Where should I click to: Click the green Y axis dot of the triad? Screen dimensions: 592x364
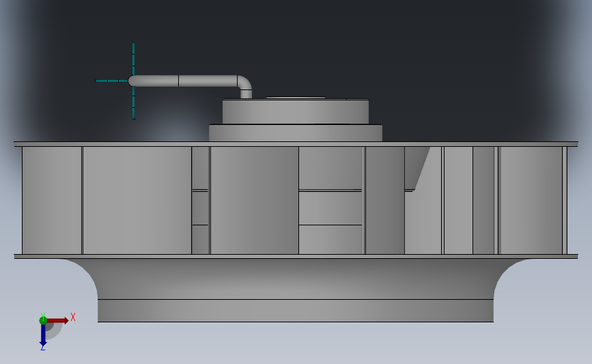pyautogui.click(x=43, y=320)
